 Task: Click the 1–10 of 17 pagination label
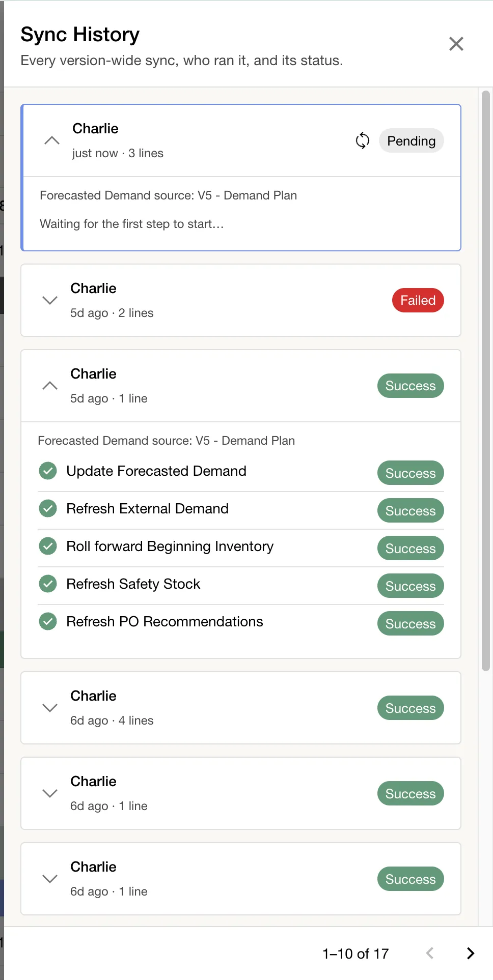pos(355,954)
